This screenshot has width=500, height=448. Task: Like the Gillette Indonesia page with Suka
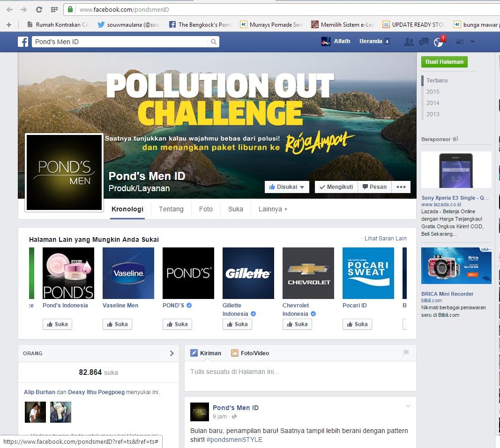(237, 324)
